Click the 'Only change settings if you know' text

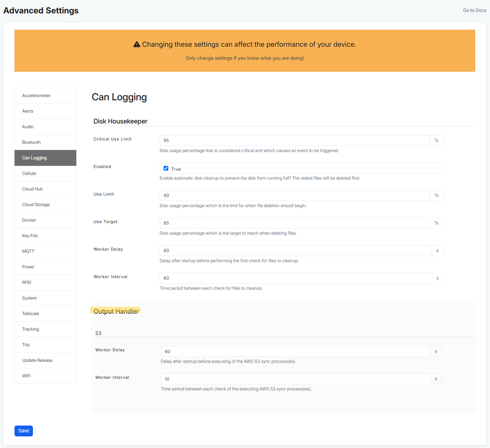pyautogui.click(x=245, y=58)
